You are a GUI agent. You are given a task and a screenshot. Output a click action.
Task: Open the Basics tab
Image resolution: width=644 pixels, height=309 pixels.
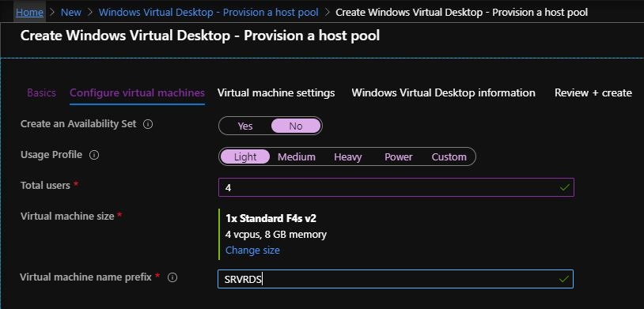pos(41,92)
